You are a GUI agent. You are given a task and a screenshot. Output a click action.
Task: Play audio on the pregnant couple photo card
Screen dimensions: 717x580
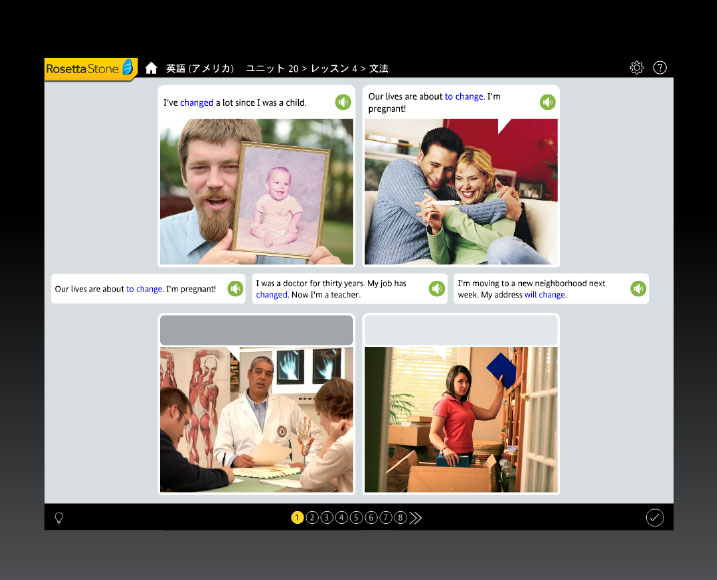click(x=547, y=102)
